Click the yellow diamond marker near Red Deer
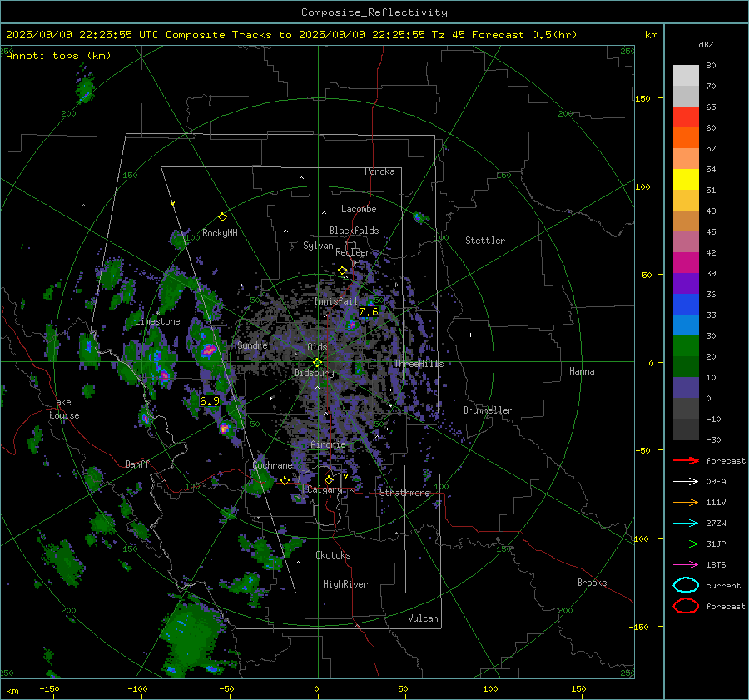The height and width of the screenshot is (700, 749). tap(343, 271)
